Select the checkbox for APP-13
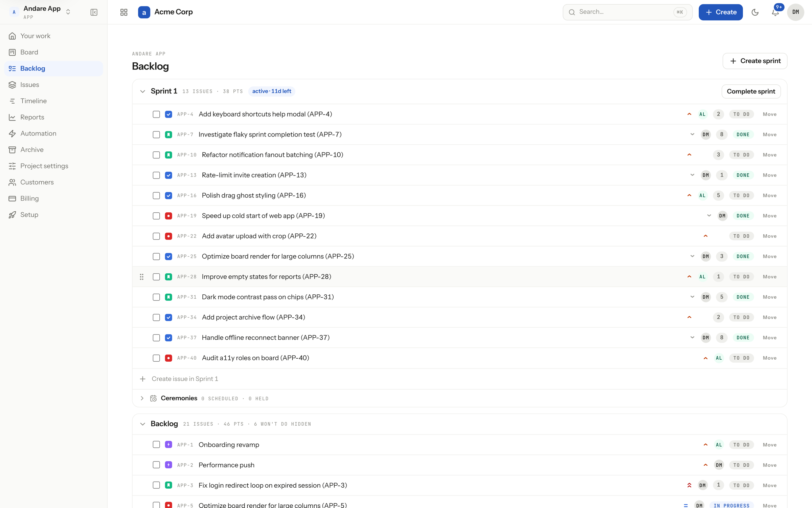 click(156, 175)
